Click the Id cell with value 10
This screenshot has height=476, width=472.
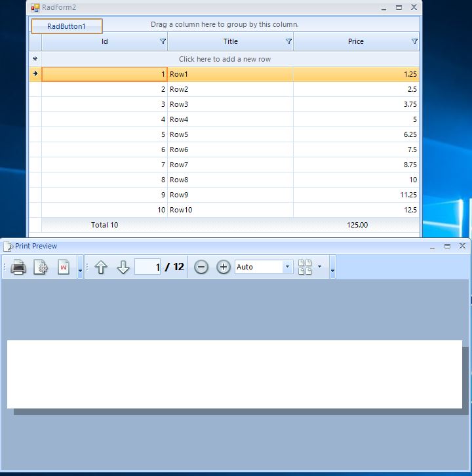click(104, 210)
